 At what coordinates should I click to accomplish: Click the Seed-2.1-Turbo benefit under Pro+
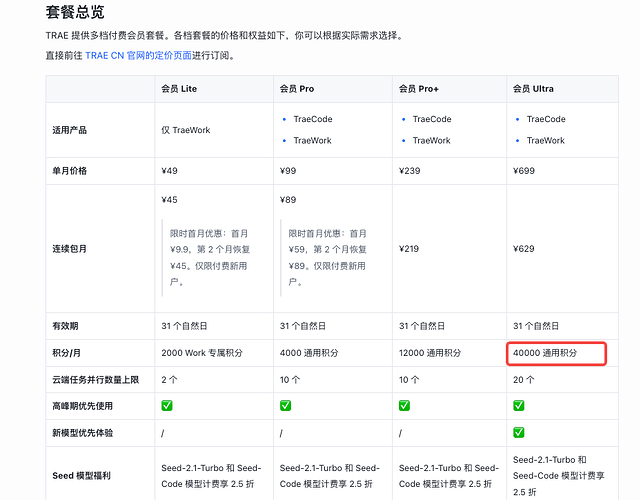(x=449, y=476)
